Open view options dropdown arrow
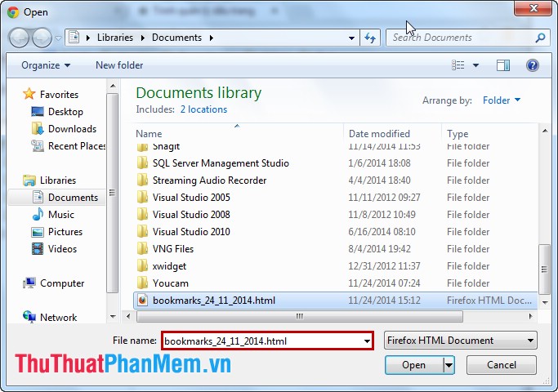The height and width of the screenshot is (392, 558). point(475,65)
